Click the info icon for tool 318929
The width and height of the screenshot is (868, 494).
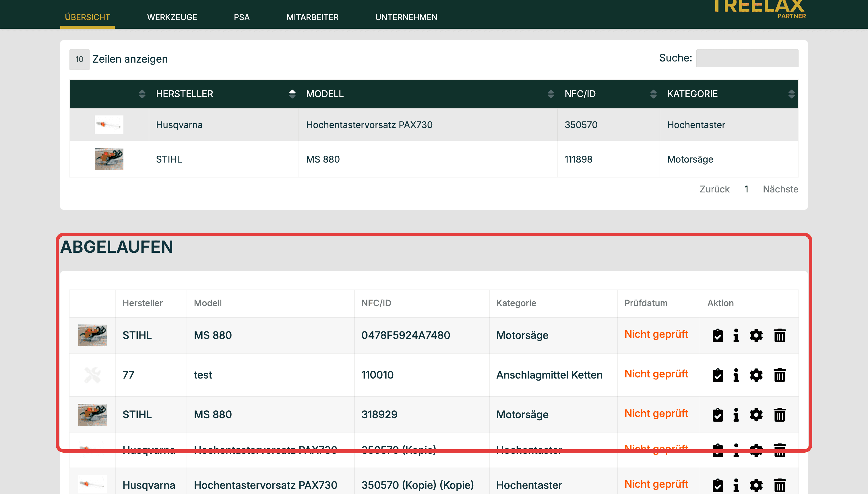coord(736,415)
